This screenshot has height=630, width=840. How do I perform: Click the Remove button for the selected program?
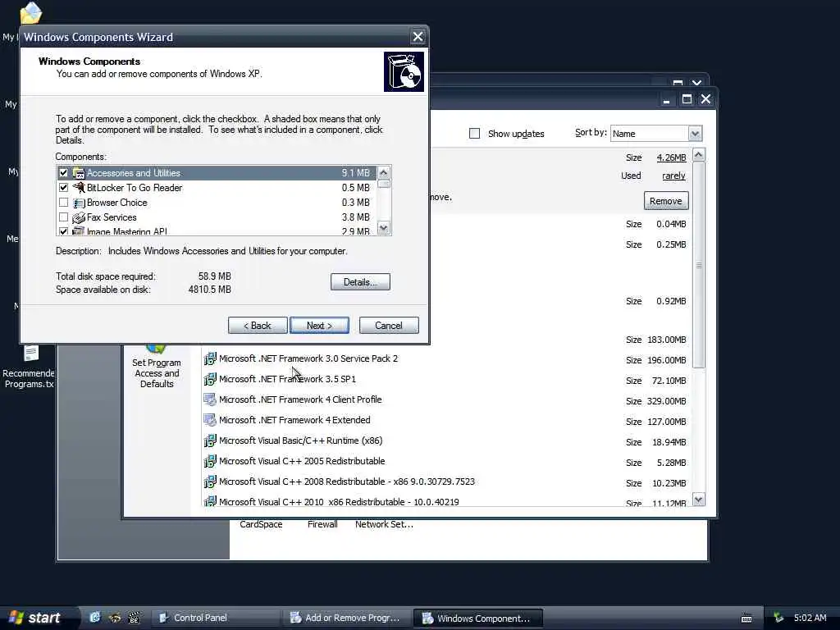(666, 201)
